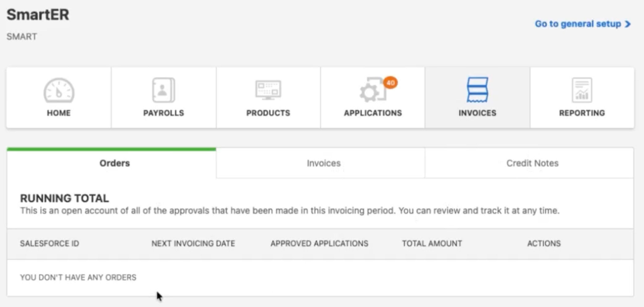The image size is (644, 307).
Task: Click the NEXT INVOICING DATE column header
Action: coord(193,244)
